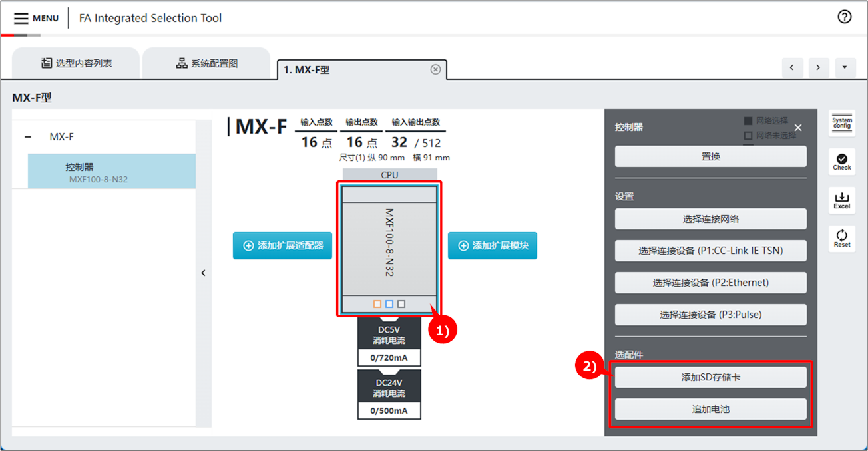Open the tab list dropdown

845,67
